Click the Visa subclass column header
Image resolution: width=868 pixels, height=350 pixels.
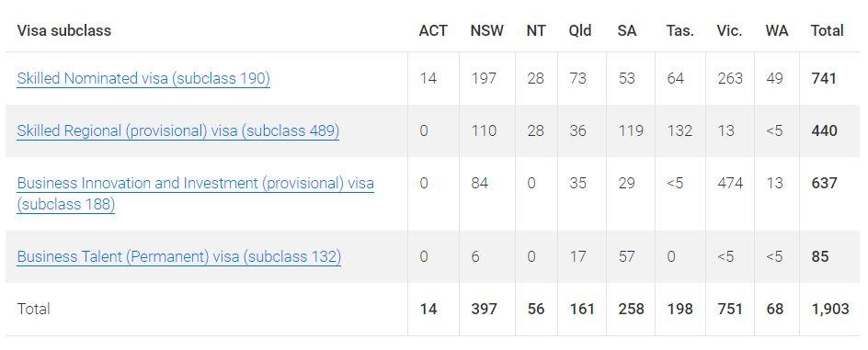click(64, 30)
